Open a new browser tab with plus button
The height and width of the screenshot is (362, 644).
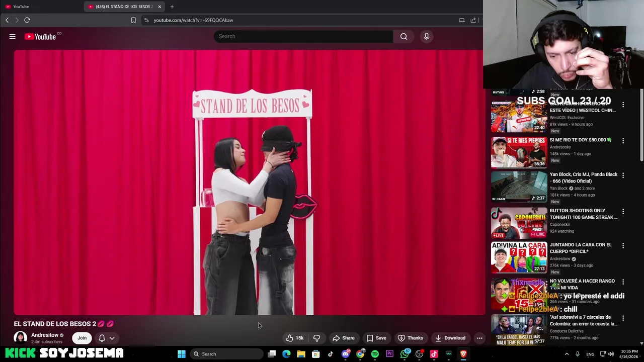[x=172, y=7]
